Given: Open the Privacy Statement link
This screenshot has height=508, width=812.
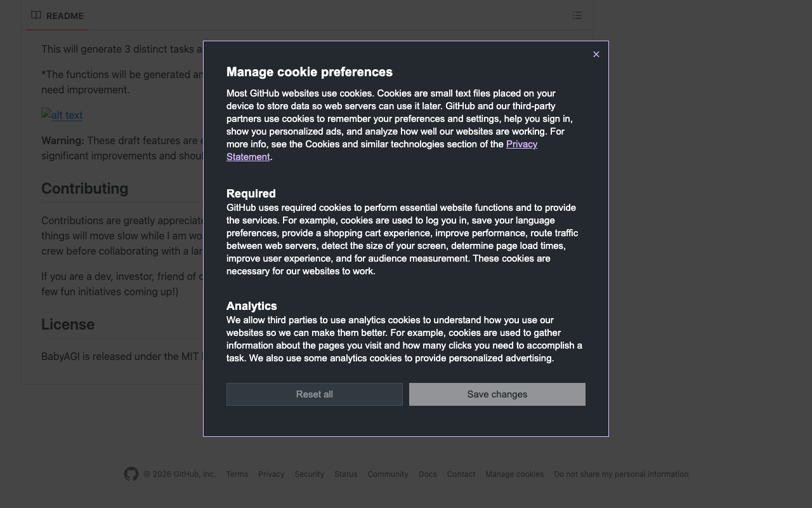Looking at the screenshot, I should click(x=382, y=150).
